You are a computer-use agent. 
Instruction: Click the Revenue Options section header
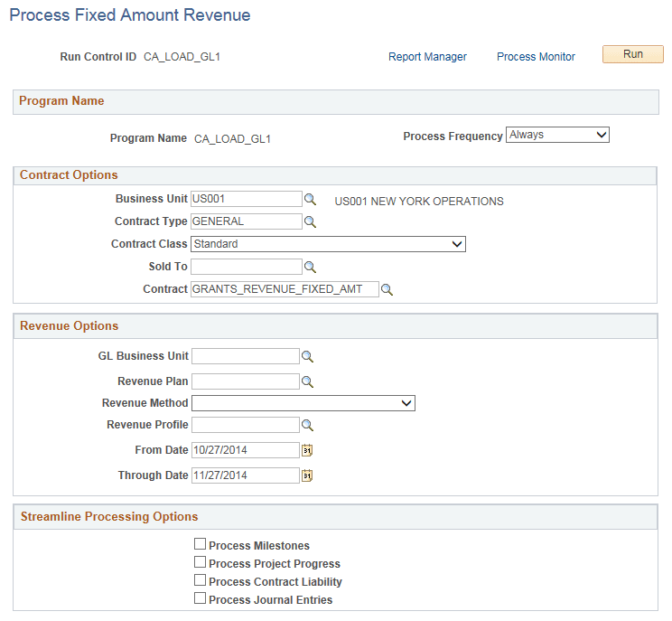(336, 326)
